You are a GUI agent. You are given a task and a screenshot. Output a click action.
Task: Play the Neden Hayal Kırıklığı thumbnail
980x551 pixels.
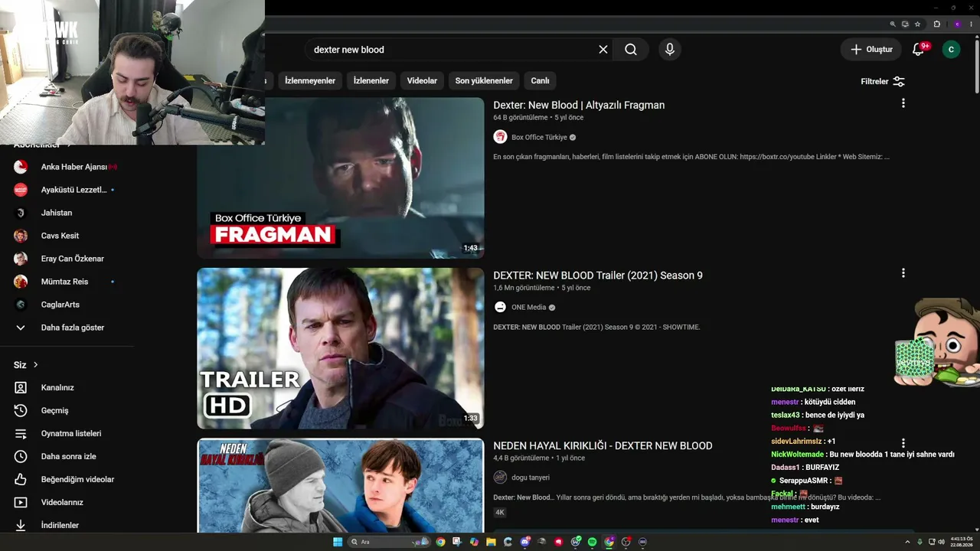click(x=341, y=485)
